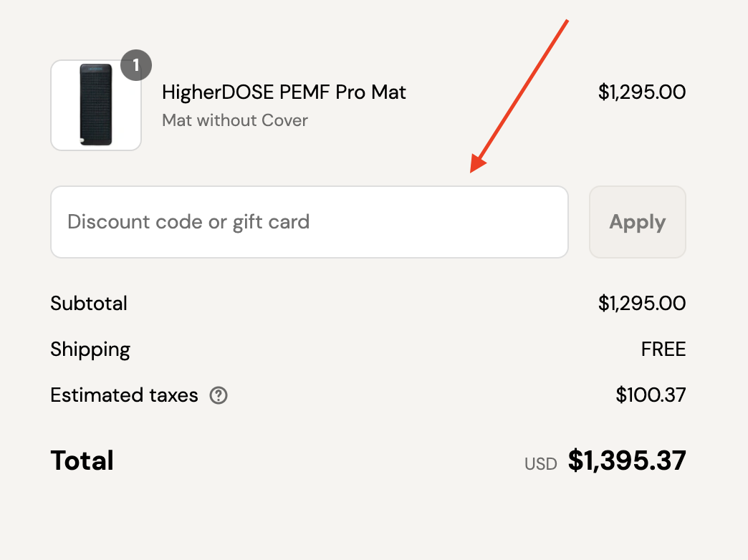The width and height of the screenshot is (748, 560).
Task: Click the product line price $1,295.00
Action: tap(642, 92)
